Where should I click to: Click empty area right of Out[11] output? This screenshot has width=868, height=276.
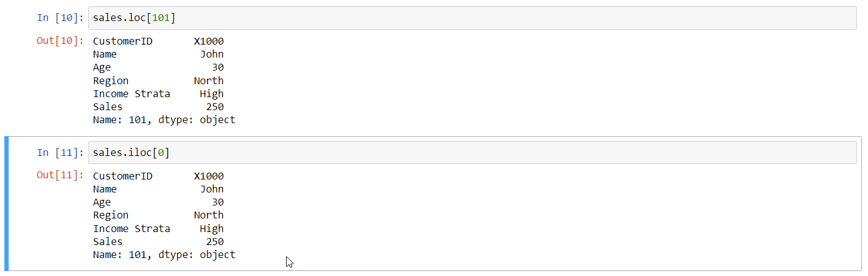click(544, 215)
